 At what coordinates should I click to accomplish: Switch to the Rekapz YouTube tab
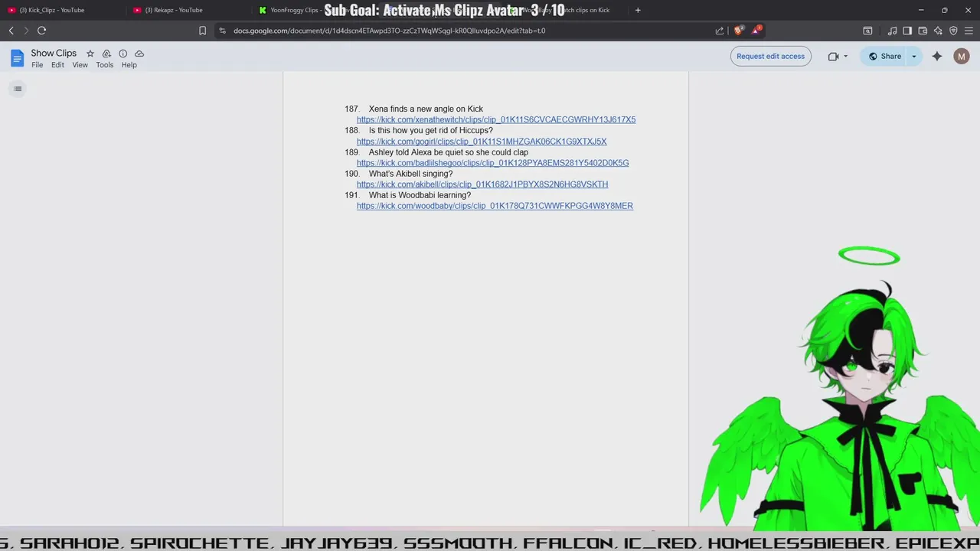[188, 10]
